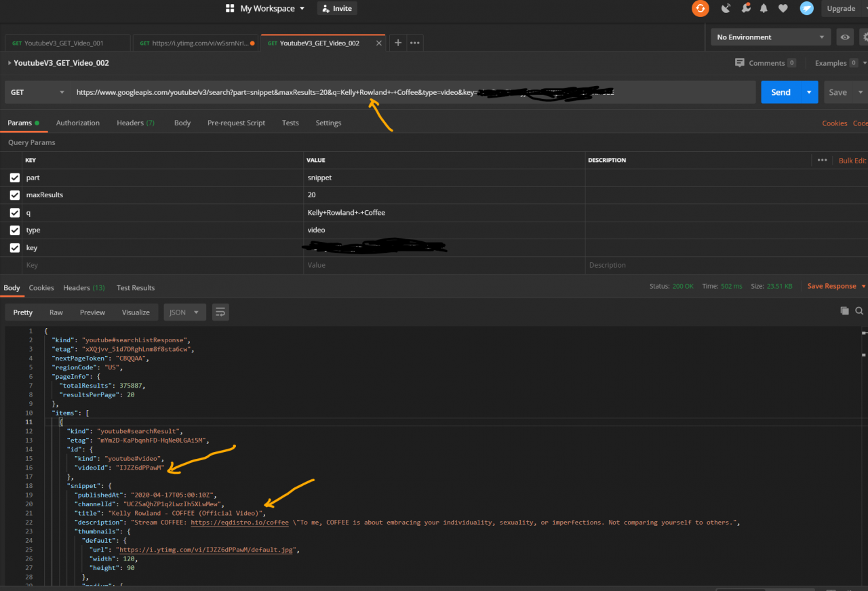Viewport: 868px width, 591px height.
Task: Disable the type query parameter checkbox
Action: pos(15,230)
